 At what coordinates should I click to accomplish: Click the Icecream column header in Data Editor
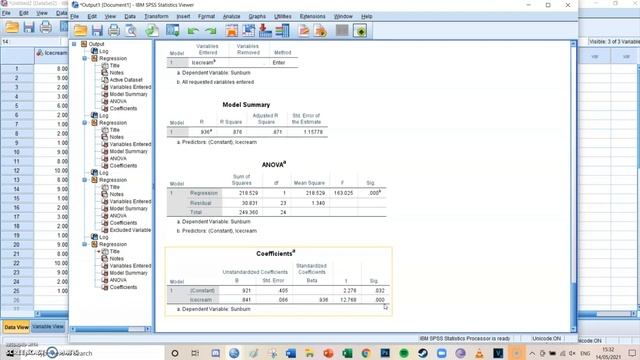point(51,53)
